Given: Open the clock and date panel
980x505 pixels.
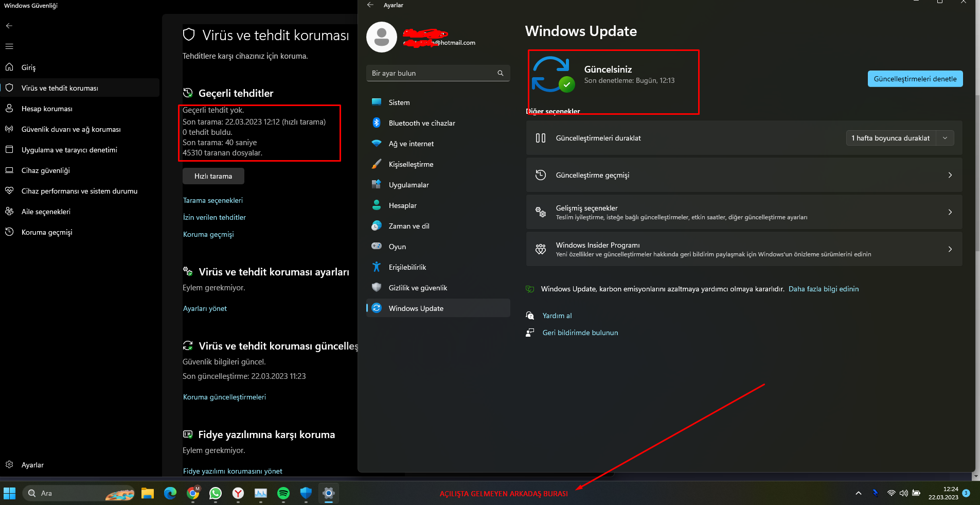Looking at the screenshot, I should tap(943, 493).
